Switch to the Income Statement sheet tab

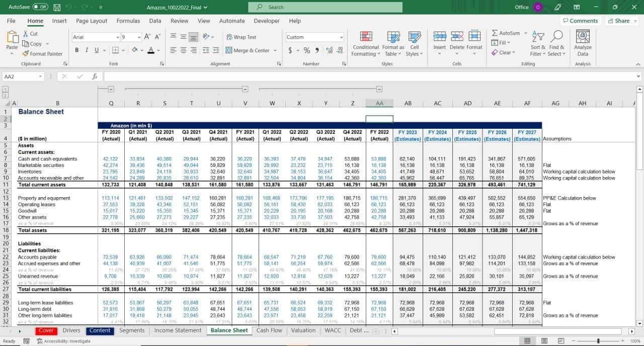point(178,330)
